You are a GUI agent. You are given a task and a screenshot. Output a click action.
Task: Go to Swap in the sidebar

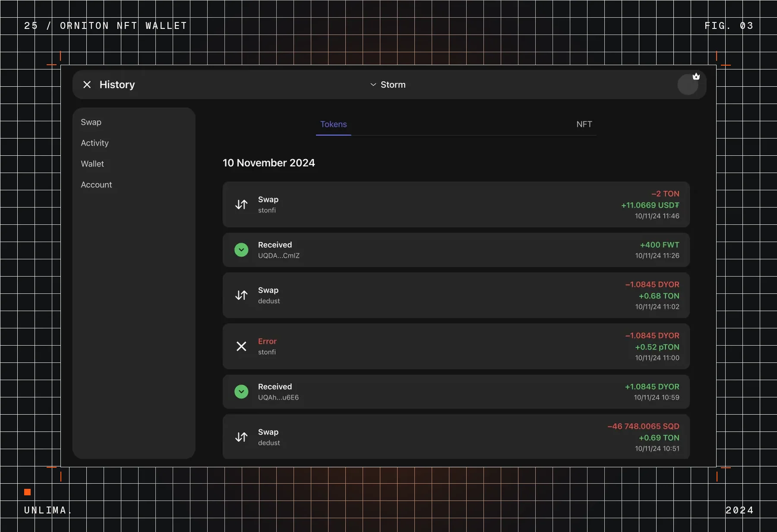(x=91, y=122)
